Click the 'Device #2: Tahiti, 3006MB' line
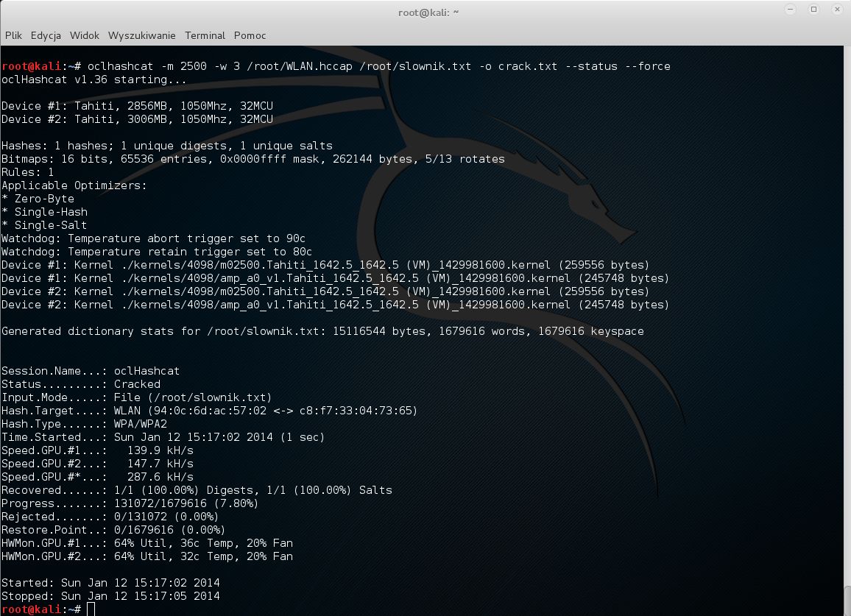This screenshot has width=851, height=616. pos(138,119)
